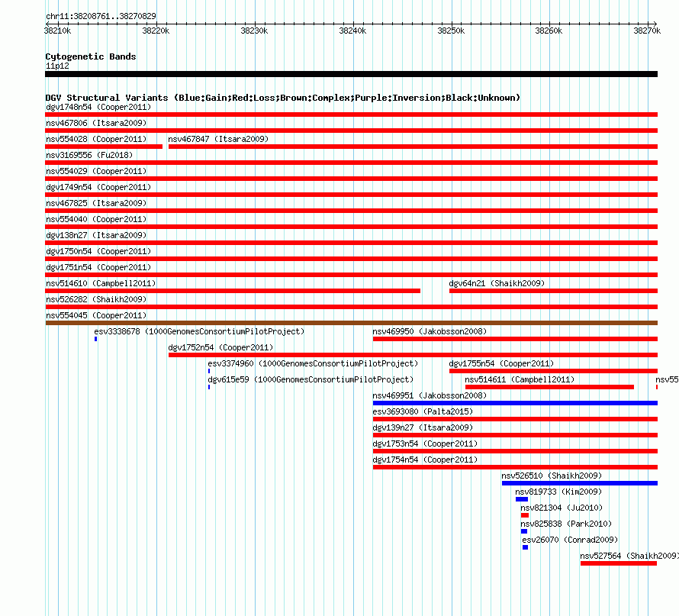Click the nsv821304 (Ju2010) label

tap(562, 508)
